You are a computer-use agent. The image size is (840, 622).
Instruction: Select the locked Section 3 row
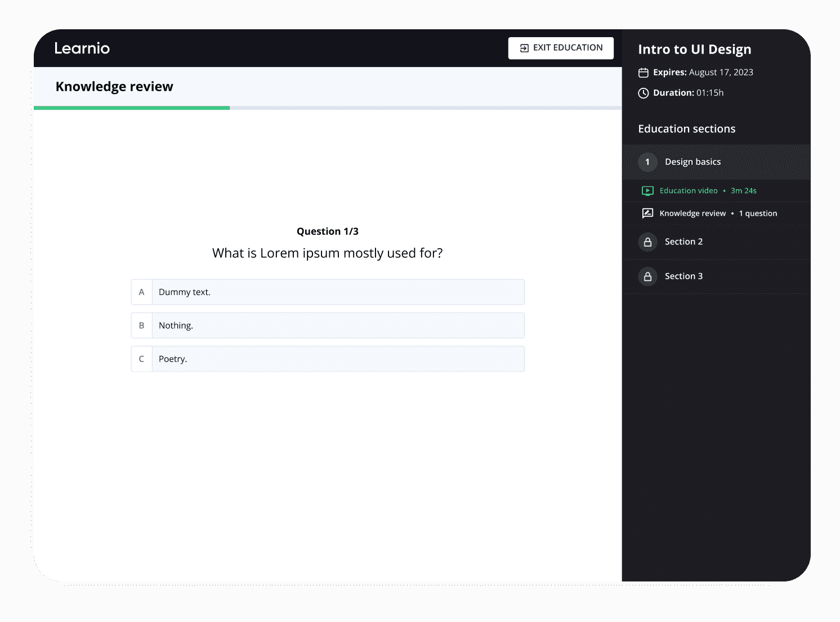(x=716, y=276)
